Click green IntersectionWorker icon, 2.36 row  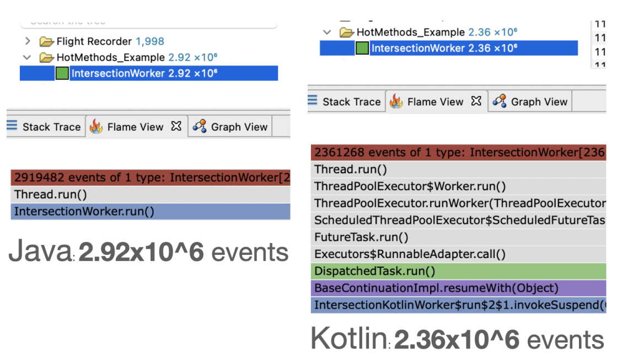click(x=362, y=48)
